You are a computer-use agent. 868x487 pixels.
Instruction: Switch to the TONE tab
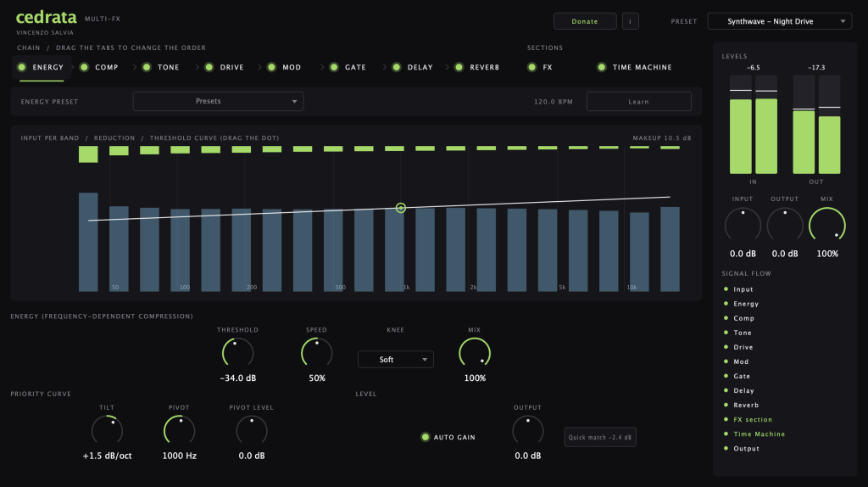click(x=169, y=68)
